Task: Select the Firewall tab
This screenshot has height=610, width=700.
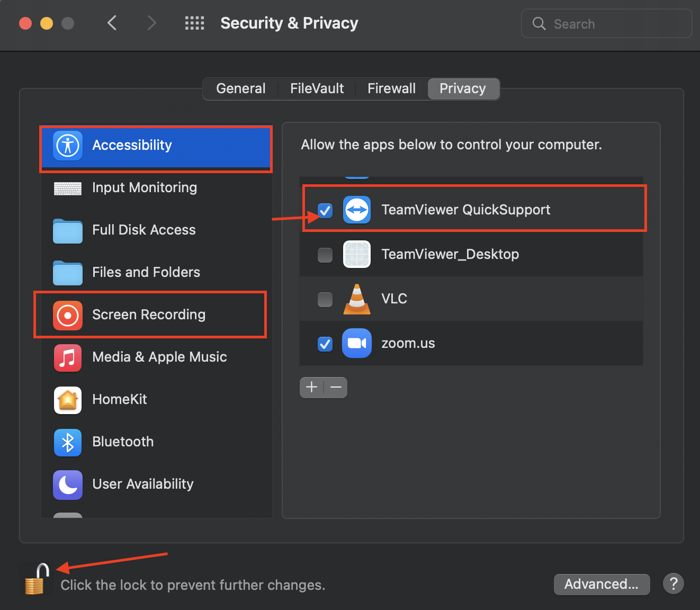Action: click(391, 88)
